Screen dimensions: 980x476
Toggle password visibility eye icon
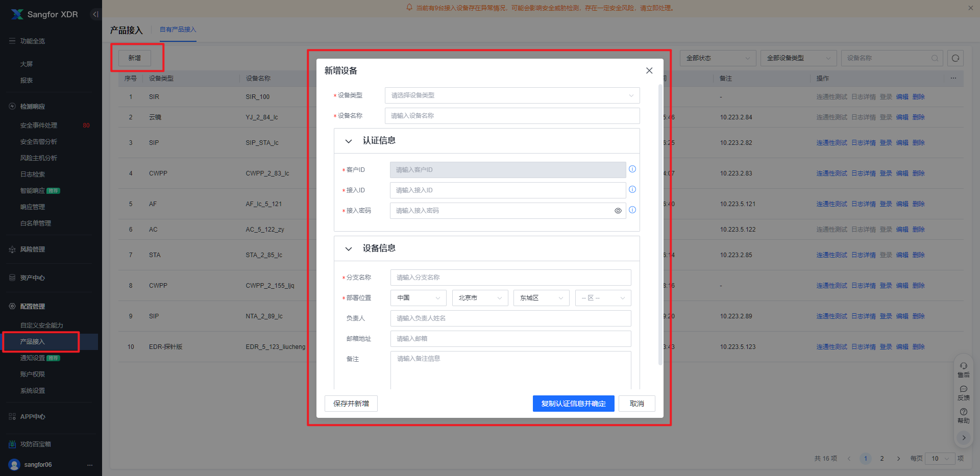(x=618, y=211)
